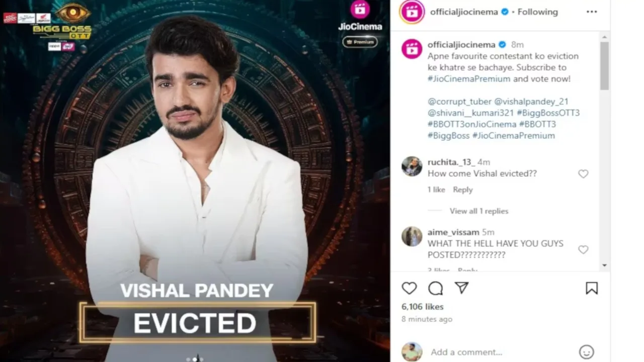The image size is (644, 362).
Task: View 6,106 likes list
Action: coord(423,307)
